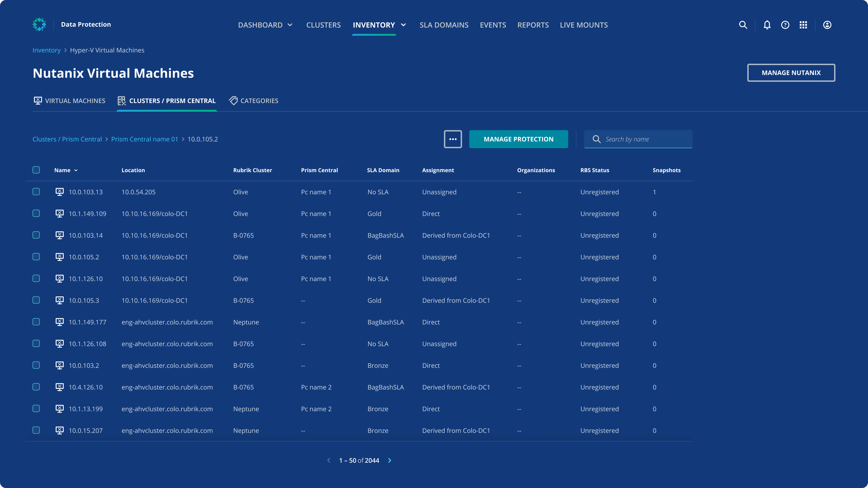Click the pagination text 1 – 50 of 2044

359,460
